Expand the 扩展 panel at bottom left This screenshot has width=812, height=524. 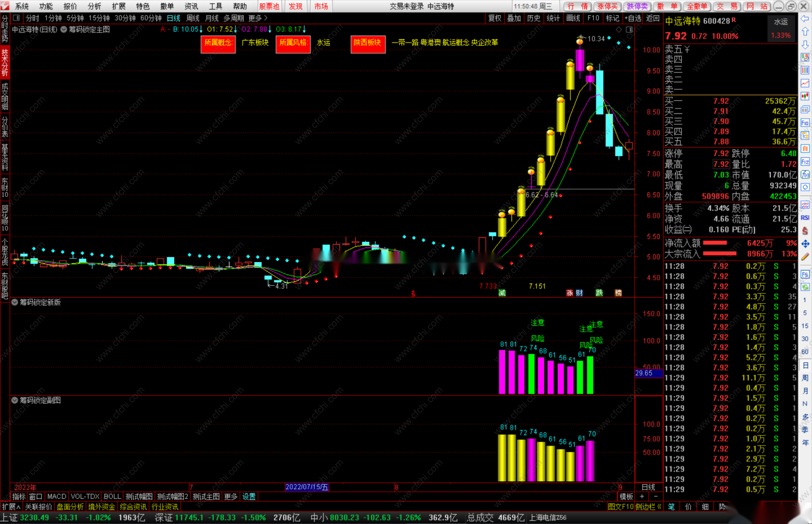(11, 507)
